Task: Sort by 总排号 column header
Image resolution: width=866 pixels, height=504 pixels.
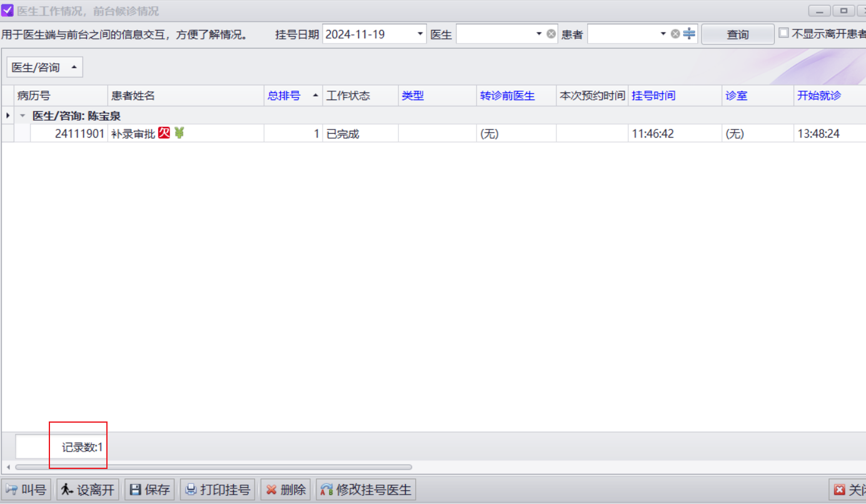Action: [293, 96]
